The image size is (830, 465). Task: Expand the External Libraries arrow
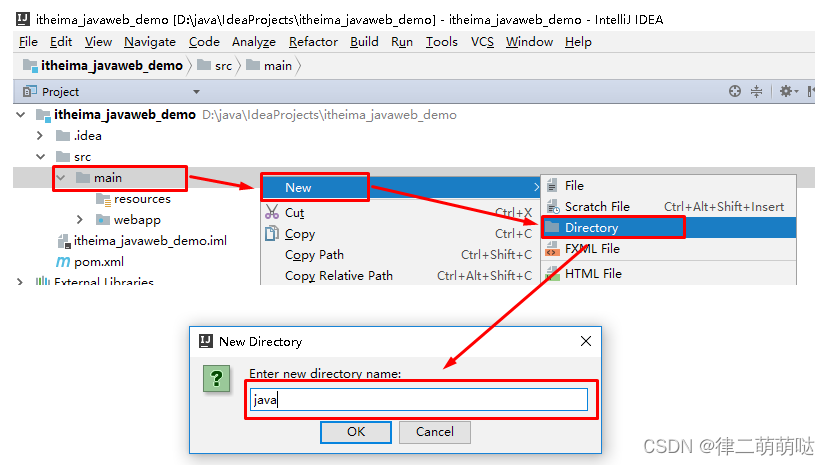point(20,282)
